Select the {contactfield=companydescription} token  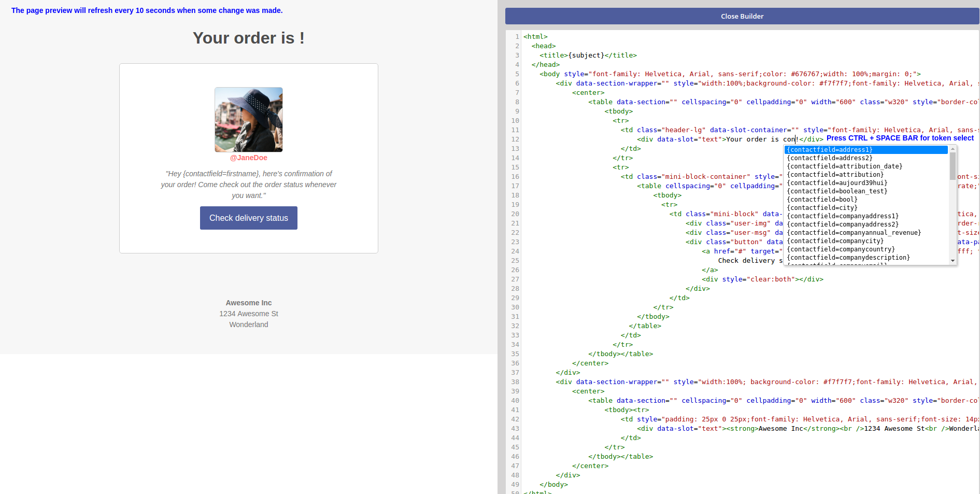[x=848, y=258]
